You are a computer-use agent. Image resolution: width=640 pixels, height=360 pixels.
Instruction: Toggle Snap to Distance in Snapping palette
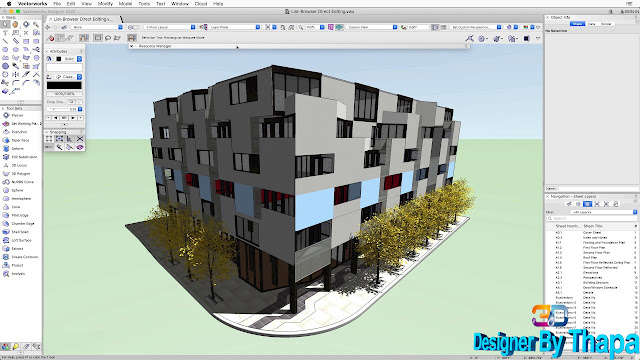[49, 147]
